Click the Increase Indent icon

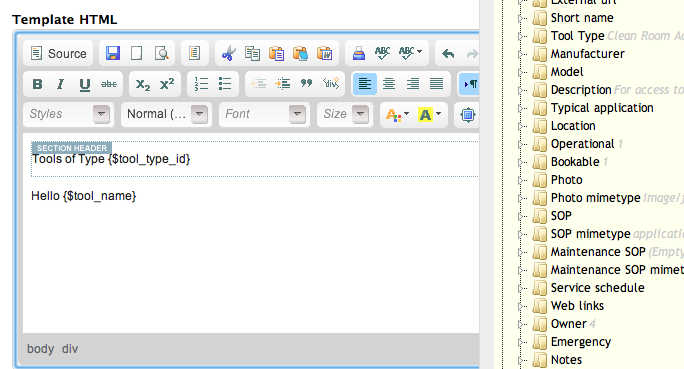[x=283, y=84]
